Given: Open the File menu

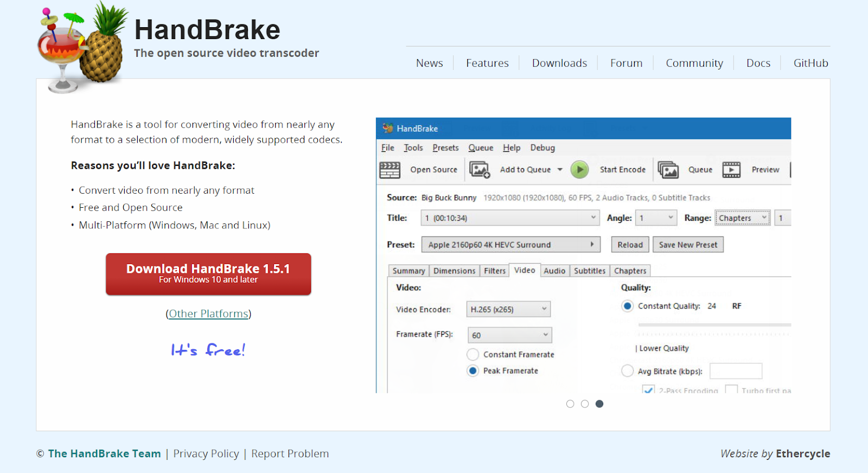Looking at the screenshot, I should point(387,148).
